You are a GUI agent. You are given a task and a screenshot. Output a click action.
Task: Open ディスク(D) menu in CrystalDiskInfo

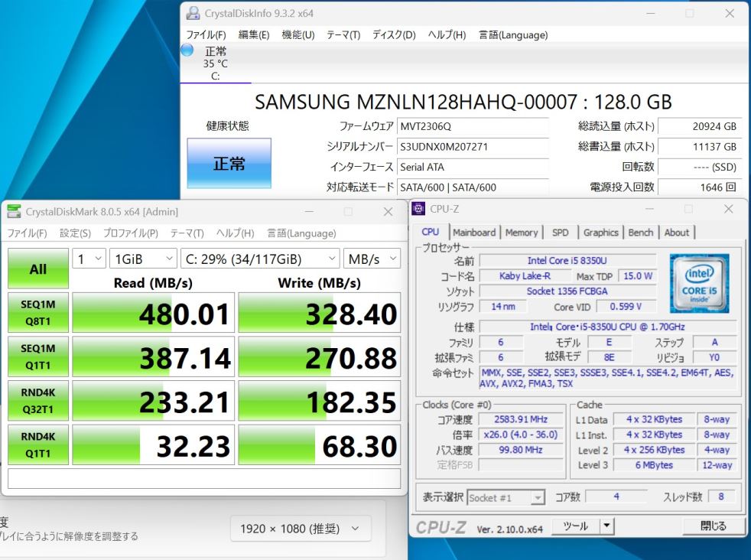tap(394, 35)
